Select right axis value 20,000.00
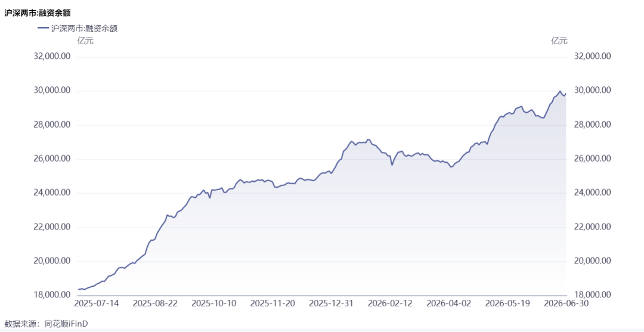Screen dimensions: 644x332 coord(592,261)
